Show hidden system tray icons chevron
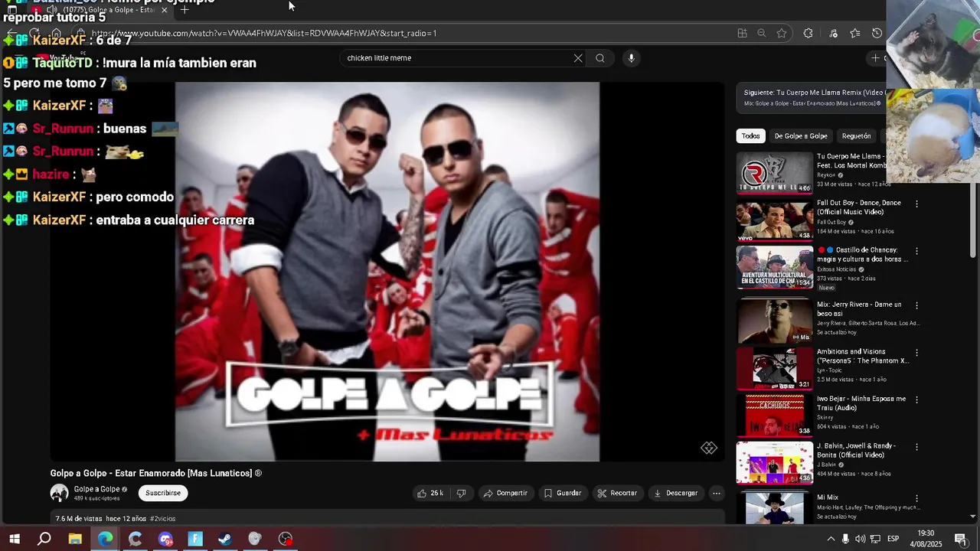980x551 pixels. (831, 539)
